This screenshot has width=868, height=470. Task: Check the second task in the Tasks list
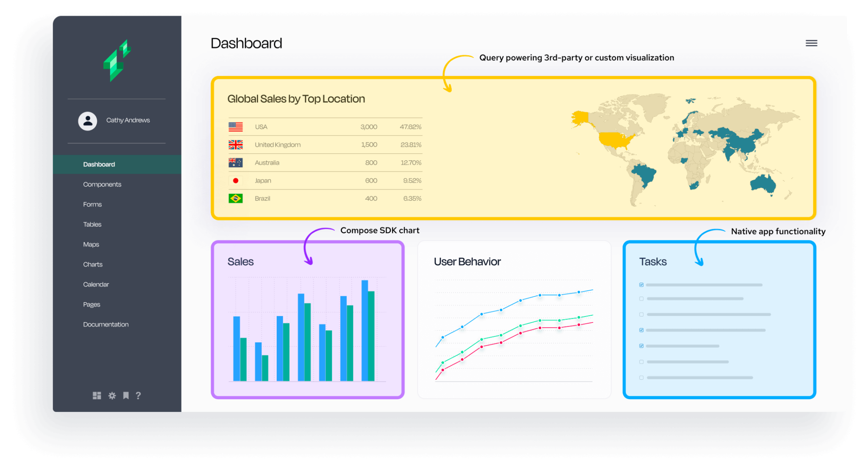641,298
